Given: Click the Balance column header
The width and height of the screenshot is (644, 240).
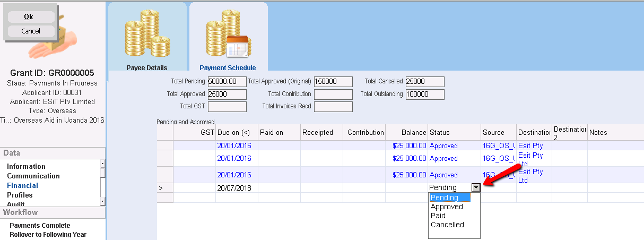Looking at the screenshot, I should (406, 132).
